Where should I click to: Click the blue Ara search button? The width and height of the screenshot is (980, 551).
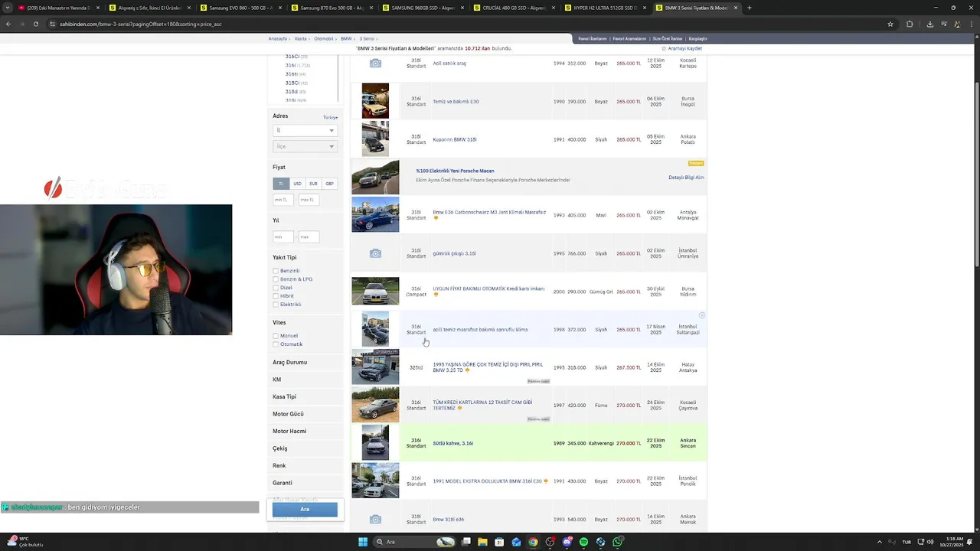305,509
